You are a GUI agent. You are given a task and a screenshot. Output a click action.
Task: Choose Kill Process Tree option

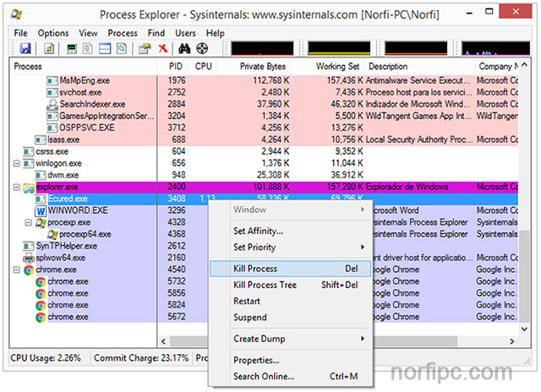290,285
